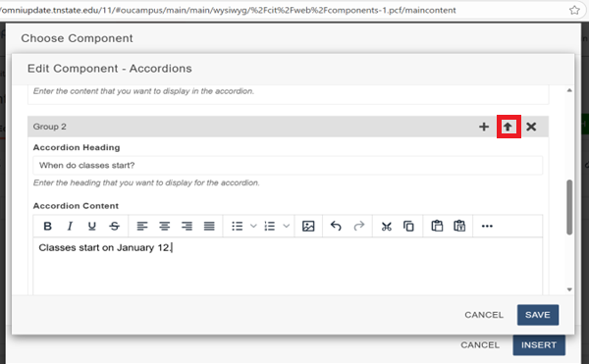The image size is (589, 364).
Task: Redo the last edit
Action: coord(359,226)
